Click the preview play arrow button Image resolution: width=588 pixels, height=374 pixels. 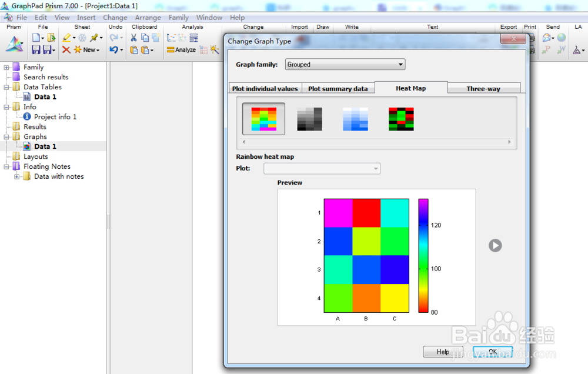495,246
